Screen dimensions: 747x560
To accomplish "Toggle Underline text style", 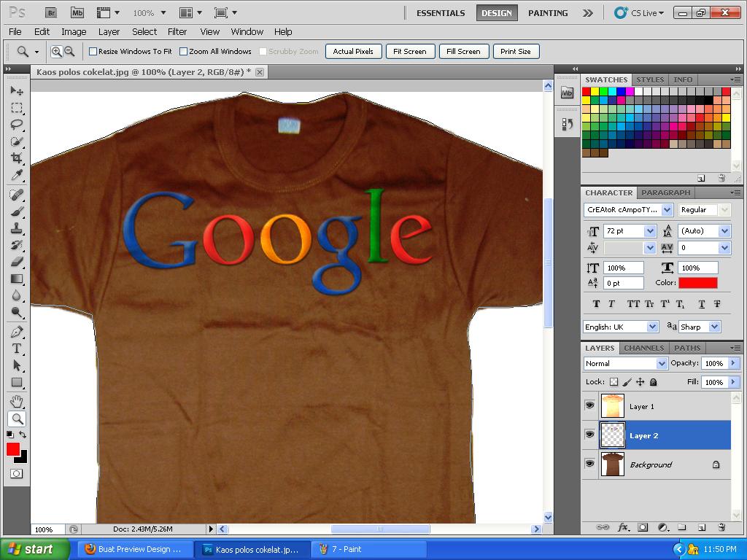I will point(701,304).
